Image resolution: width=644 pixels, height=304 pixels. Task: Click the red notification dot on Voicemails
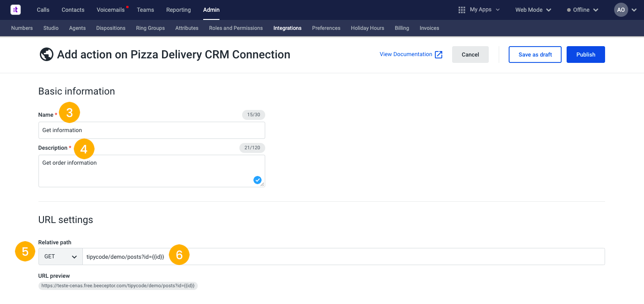pos(128,7)
